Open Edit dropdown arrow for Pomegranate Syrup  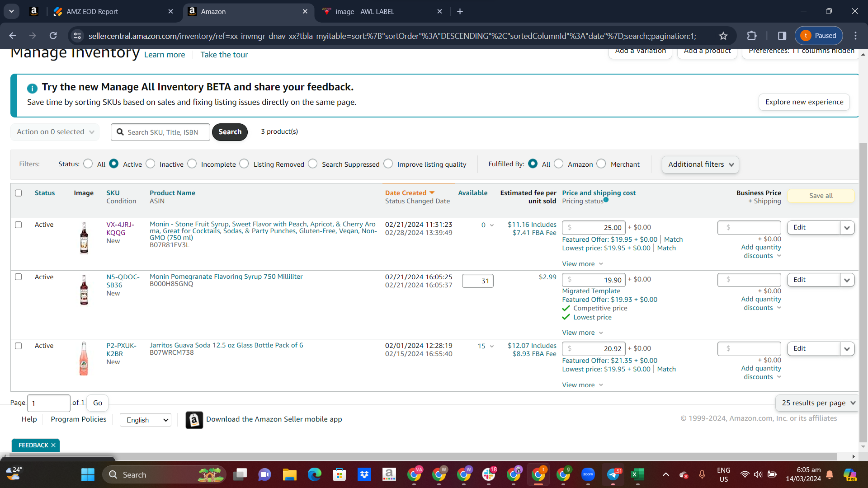(847, 280)
